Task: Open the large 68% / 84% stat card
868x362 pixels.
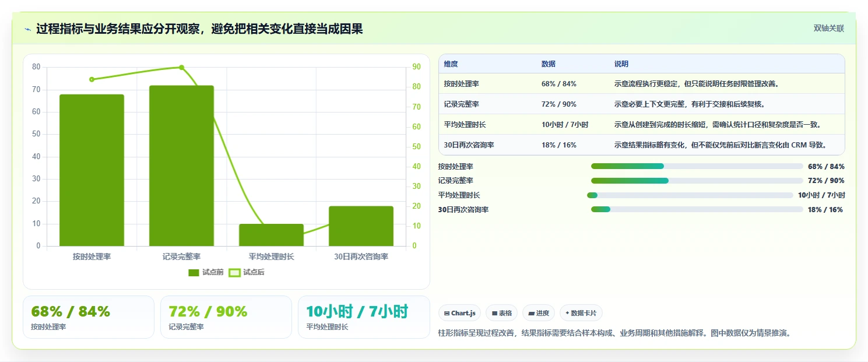Action: click(89, 317)
